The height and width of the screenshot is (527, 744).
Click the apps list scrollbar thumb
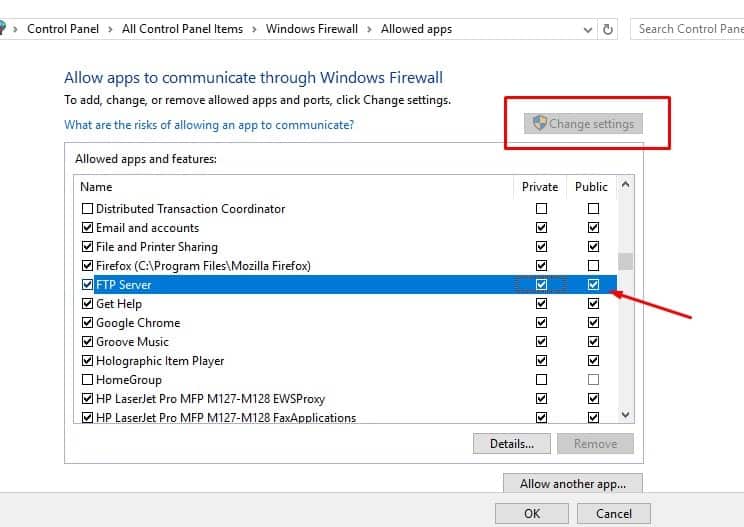(x=626, y=261)
